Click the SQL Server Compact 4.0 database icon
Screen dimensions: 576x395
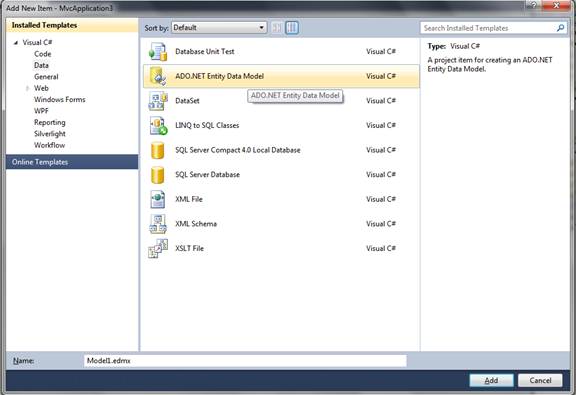click(158, 150)
